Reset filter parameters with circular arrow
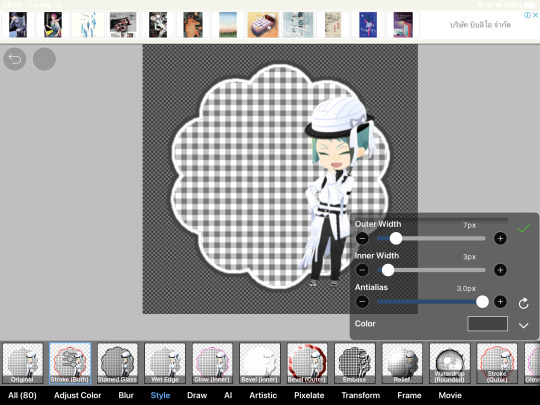540x405 pixels. coord(523,303)
